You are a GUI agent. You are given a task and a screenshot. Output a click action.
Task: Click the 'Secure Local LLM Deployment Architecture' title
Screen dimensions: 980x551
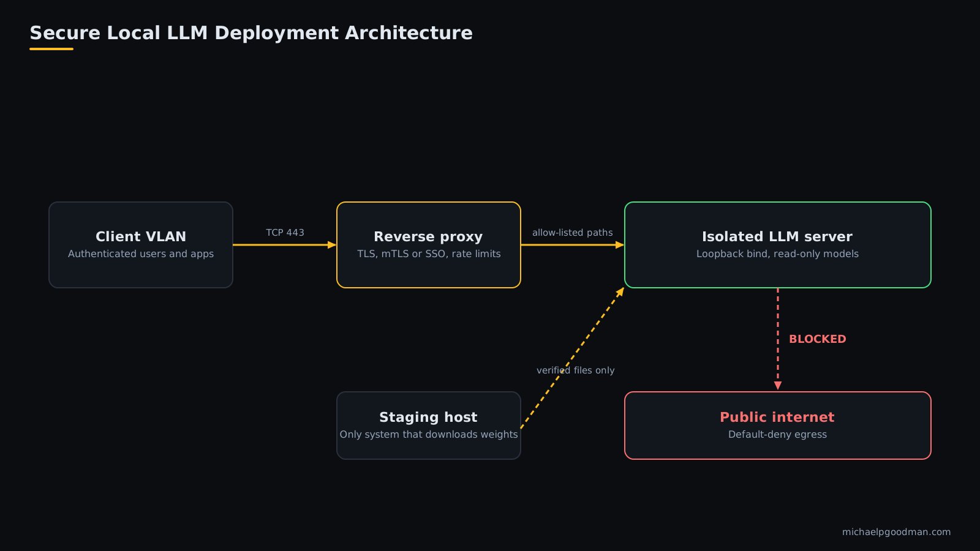click(x=251, y=33)
